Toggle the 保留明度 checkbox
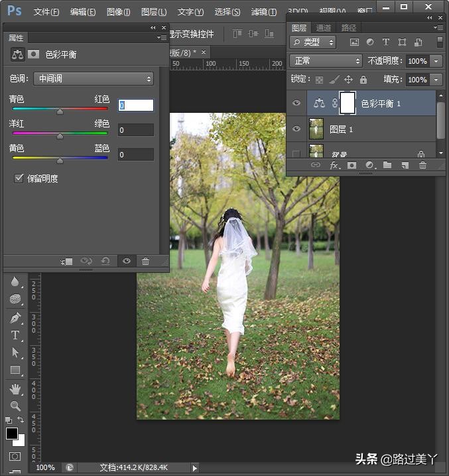This screenshot has height=476, width=449. pyautogui.click(x=19, y=179)
